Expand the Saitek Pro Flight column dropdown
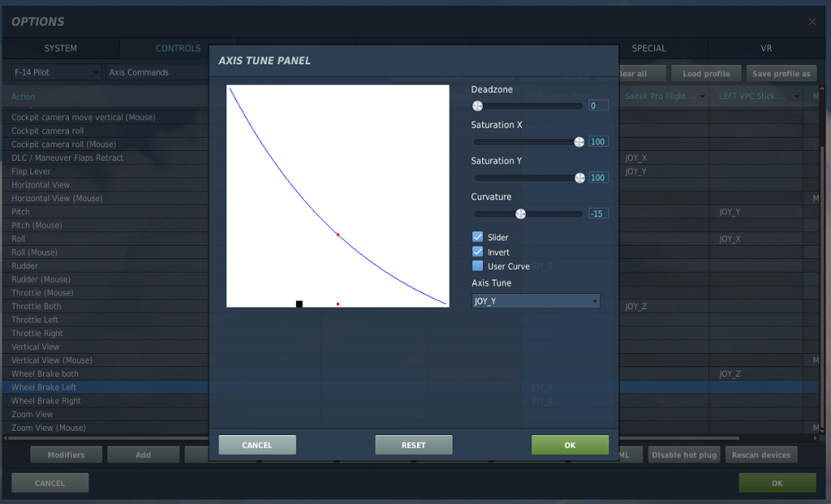 click(x=666, y=95)
